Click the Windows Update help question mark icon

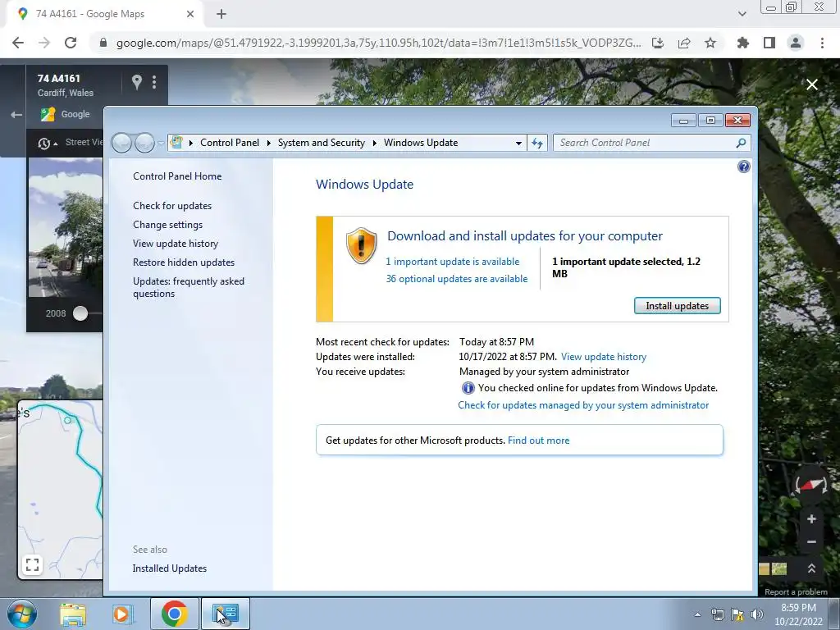pos(743,167)
